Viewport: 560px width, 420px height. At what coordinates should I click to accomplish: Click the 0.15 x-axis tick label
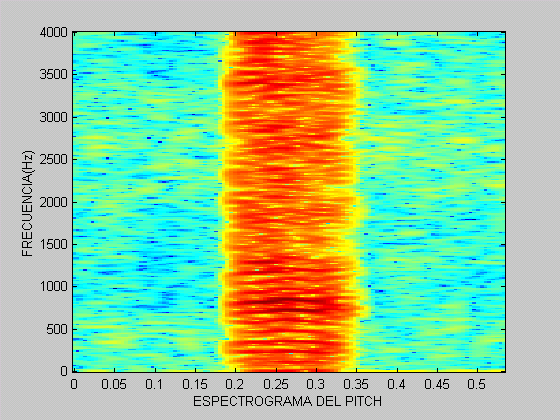click(195, 384)
